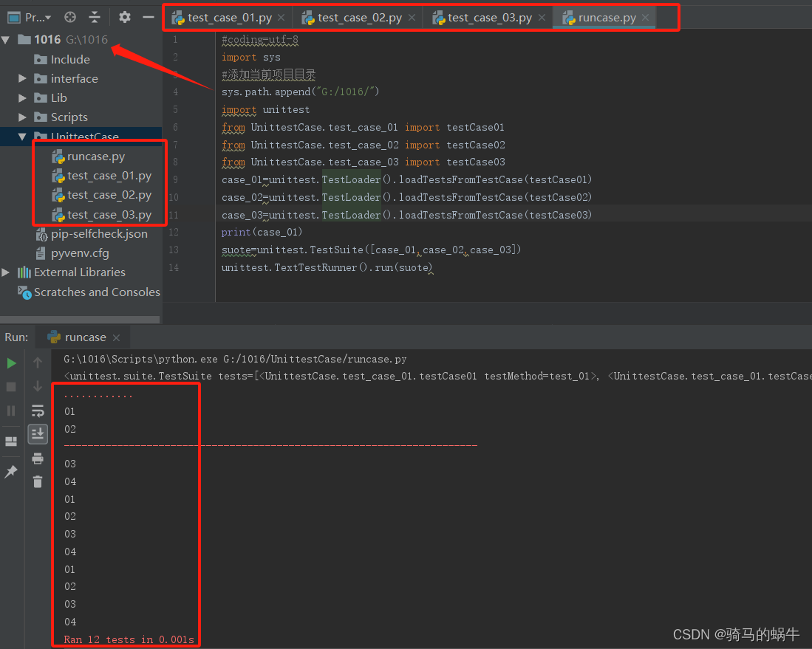Click the unittest.TextTestRunner().run(suote) line

[x=327, y=267]
